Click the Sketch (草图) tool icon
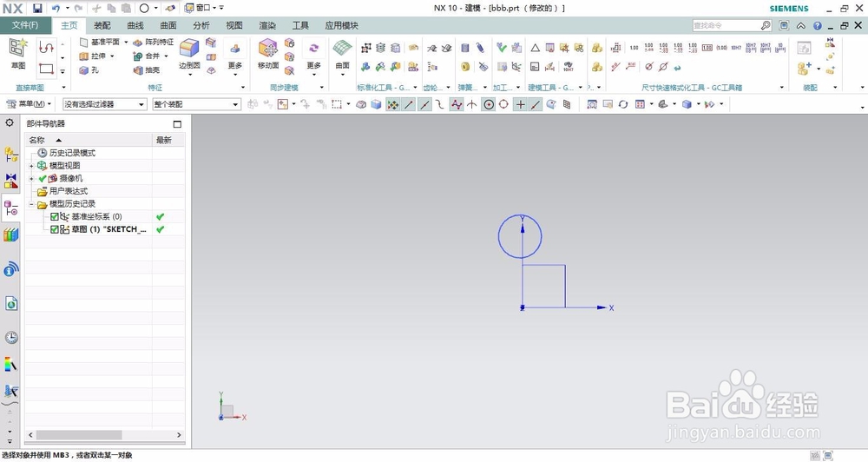Screen dimensions: 868x462 coord(17,48)
